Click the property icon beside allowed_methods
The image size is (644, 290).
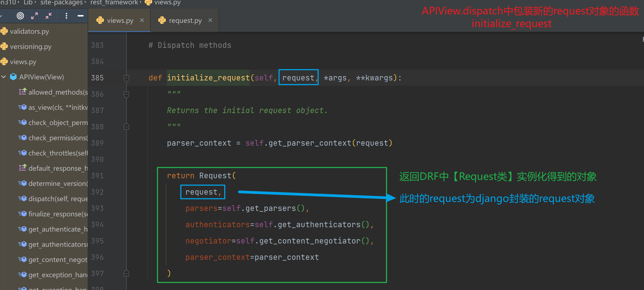point(23,92)
